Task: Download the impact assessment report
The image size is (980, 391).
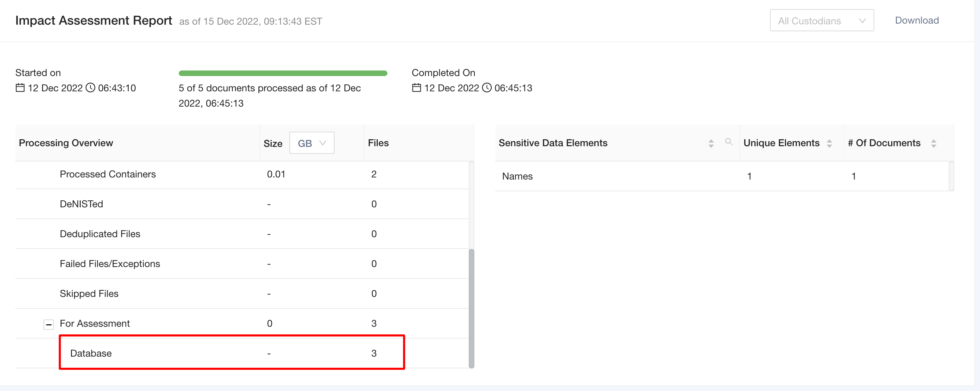Action: tap(916, 20)
